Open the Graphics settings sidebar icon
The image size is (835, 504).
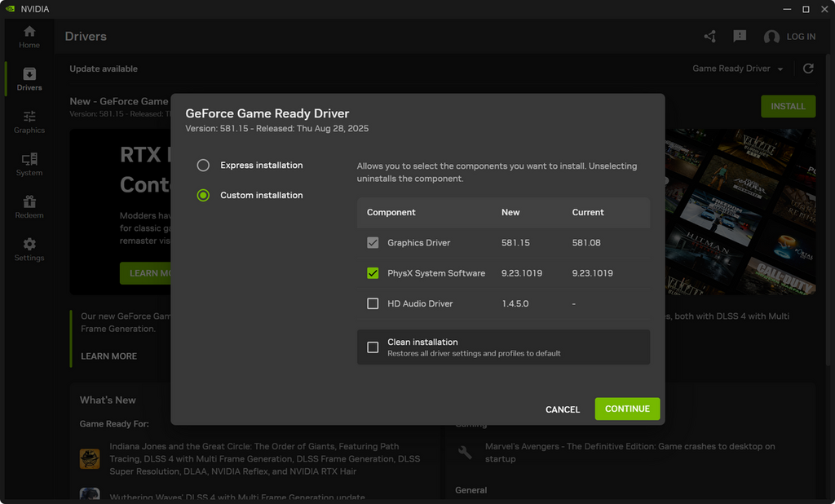pyautogui.click(x=29, y=122)
